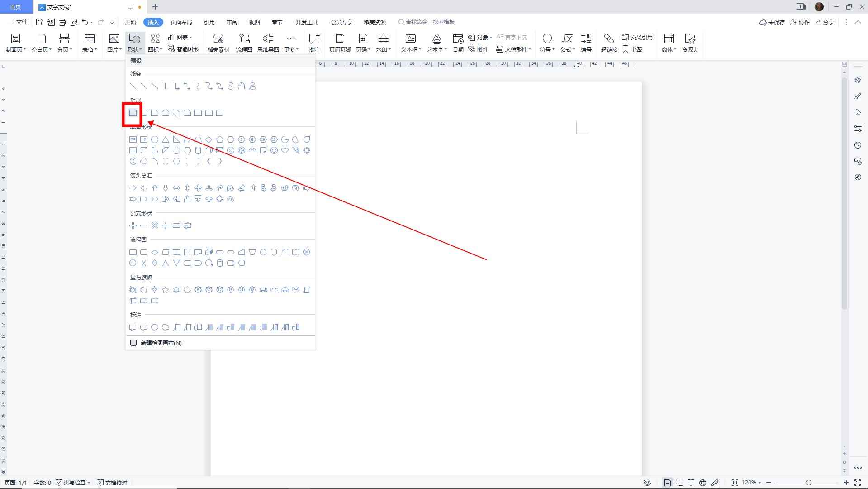Select the rectangle shape in the shapes panel

133,113
